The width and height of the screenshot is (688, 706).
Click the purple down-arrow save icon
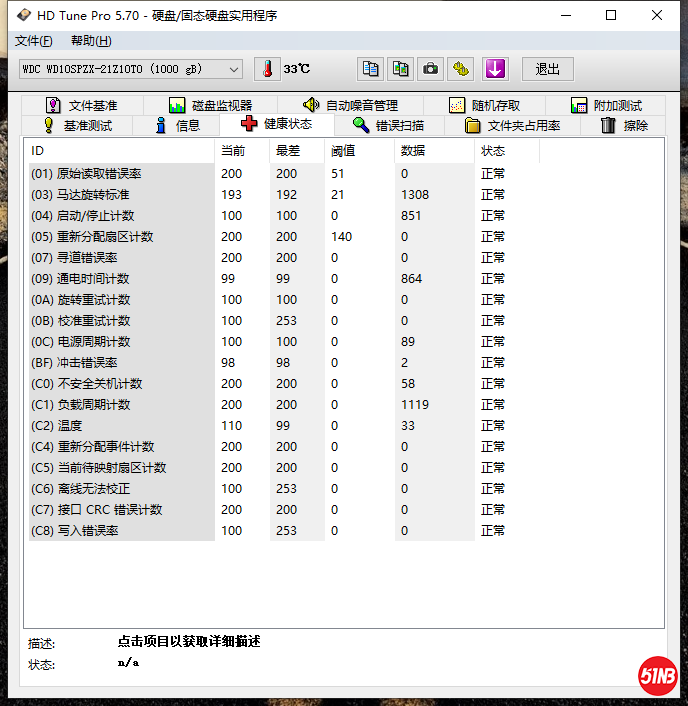point(495,69)
